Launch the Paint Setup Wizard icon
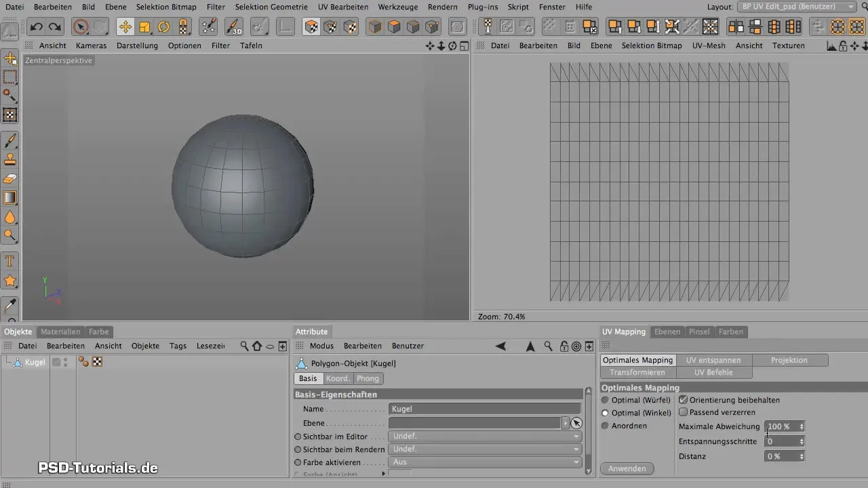Image resolution: width=868 pixels, height=488 pixels. tap(209, 27)
